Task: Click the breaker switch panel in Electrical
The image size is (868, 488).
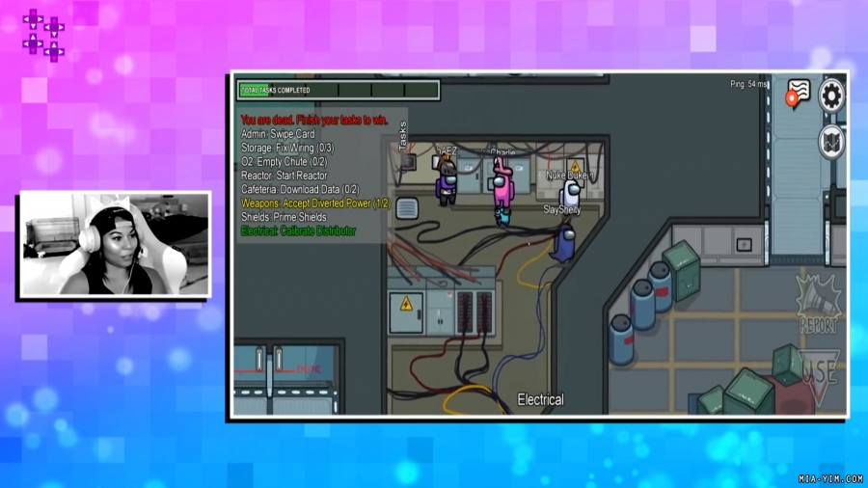Action: (x=475, y=312)
